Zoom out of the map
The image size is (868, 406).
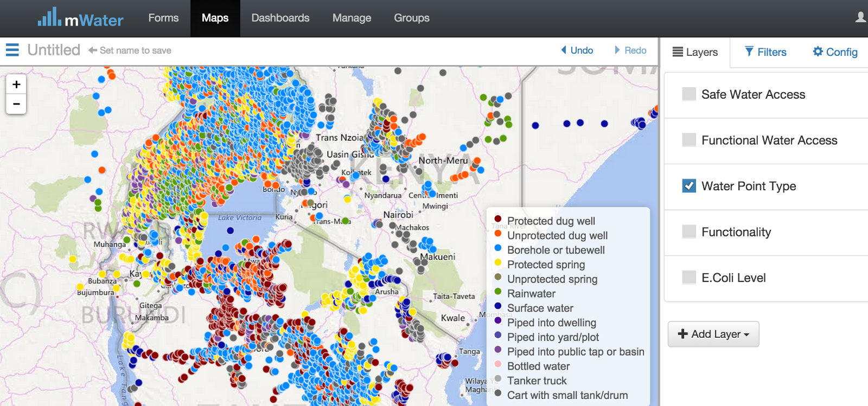point(16,104)
